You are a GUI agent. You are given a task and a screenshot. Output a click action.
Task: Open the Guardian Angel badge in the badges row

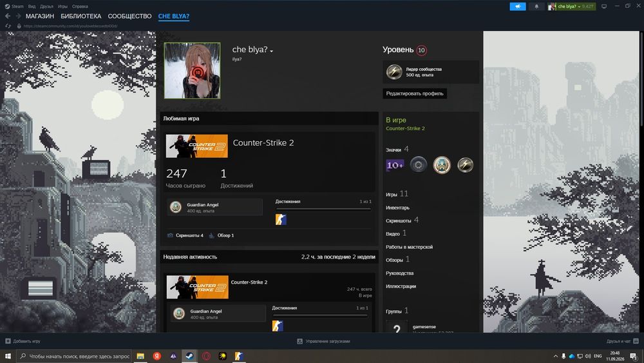tap(442, 165)
